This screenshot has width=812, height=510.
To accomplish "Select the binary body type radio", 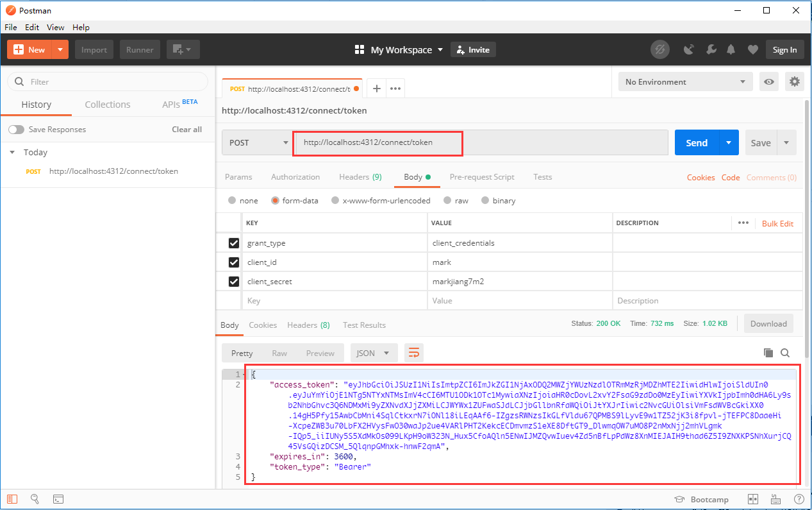I will [485, 200].
